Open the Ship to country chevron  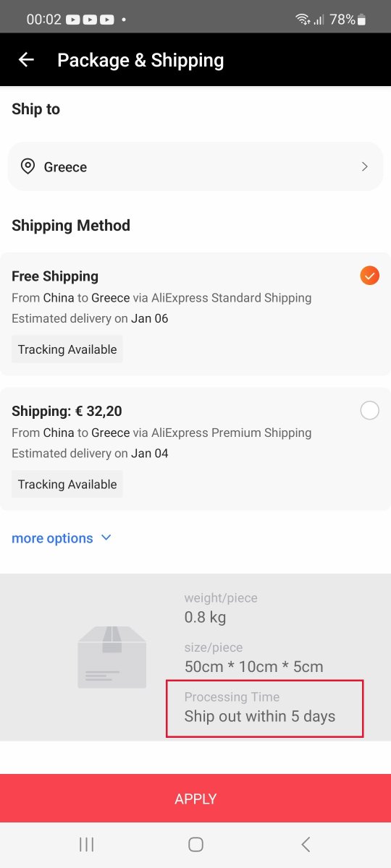[x=364, y=166]
